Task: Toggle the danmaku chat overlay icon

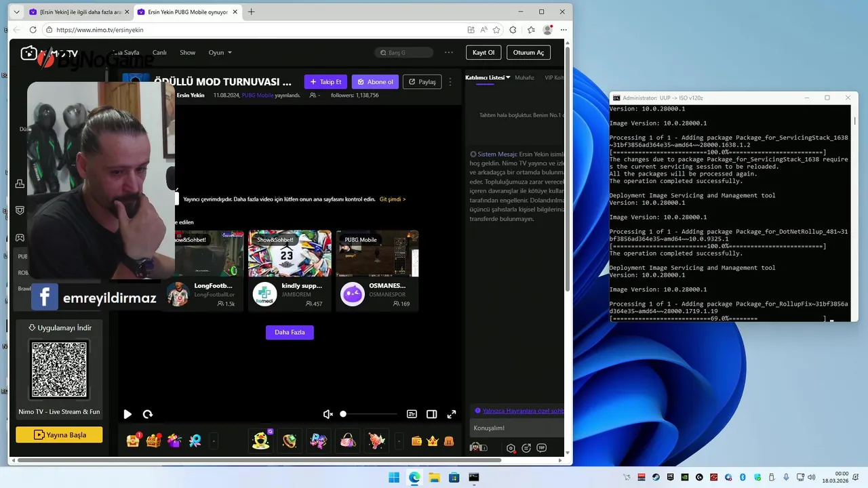Action: pos(412,414)
